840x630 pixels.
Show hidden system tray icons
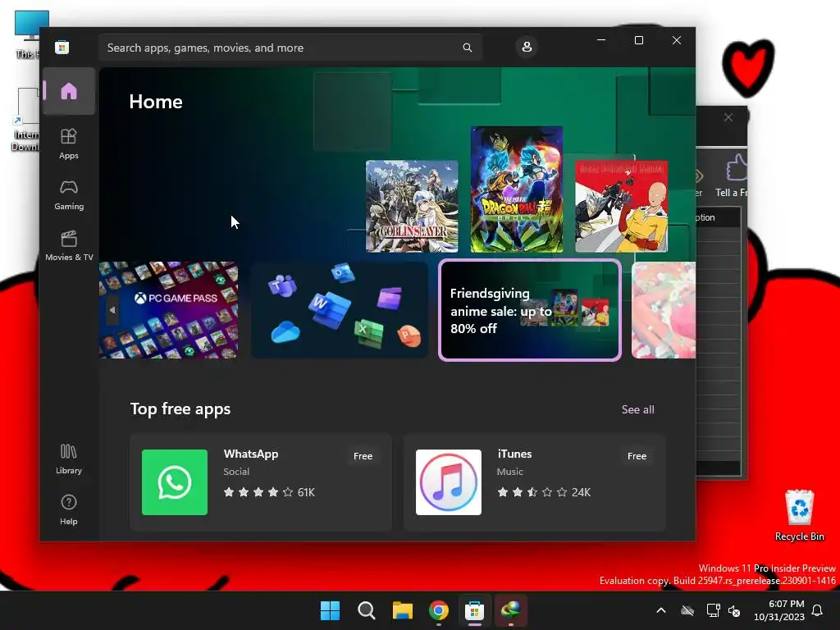click(661, 610)
